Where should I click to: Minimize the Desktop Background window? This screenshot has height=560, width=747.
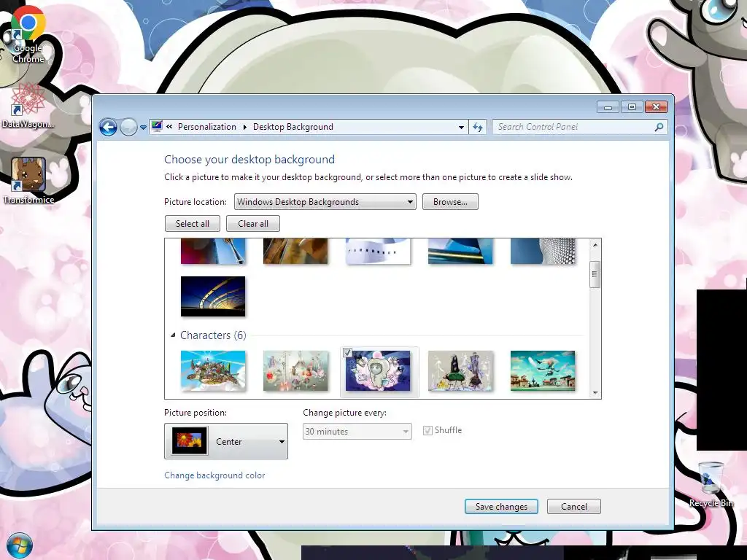point(608,107)
